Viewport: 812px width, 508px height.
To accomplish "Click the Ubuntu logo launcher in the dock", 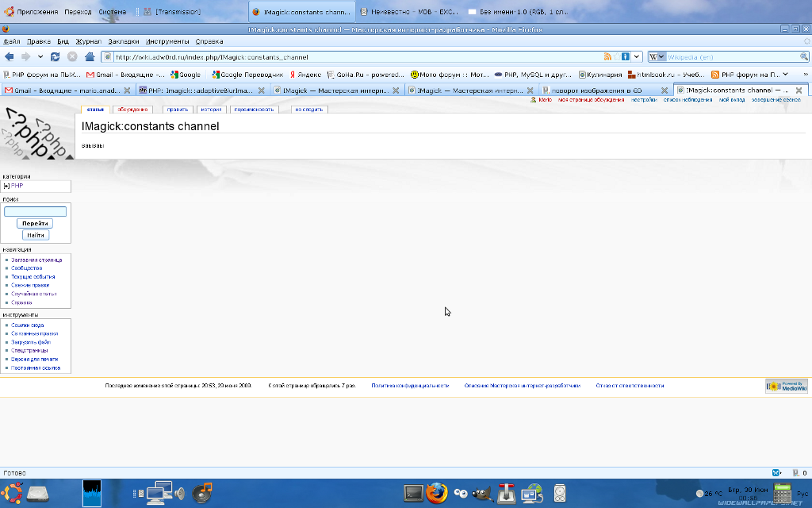I will 13,493.
